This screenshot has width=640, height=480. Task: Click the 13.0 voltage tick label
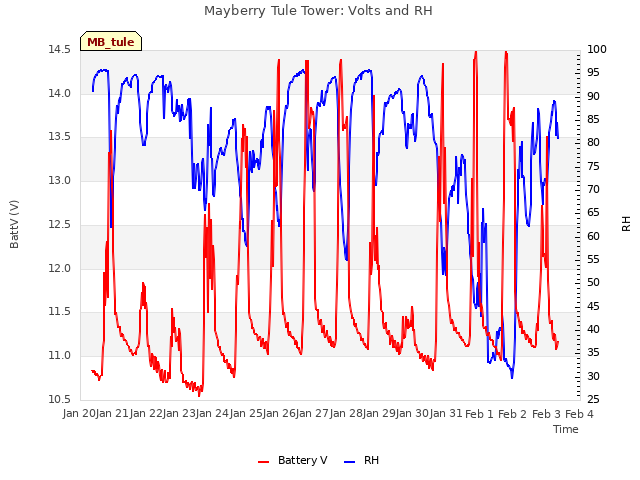click(60, 180)
